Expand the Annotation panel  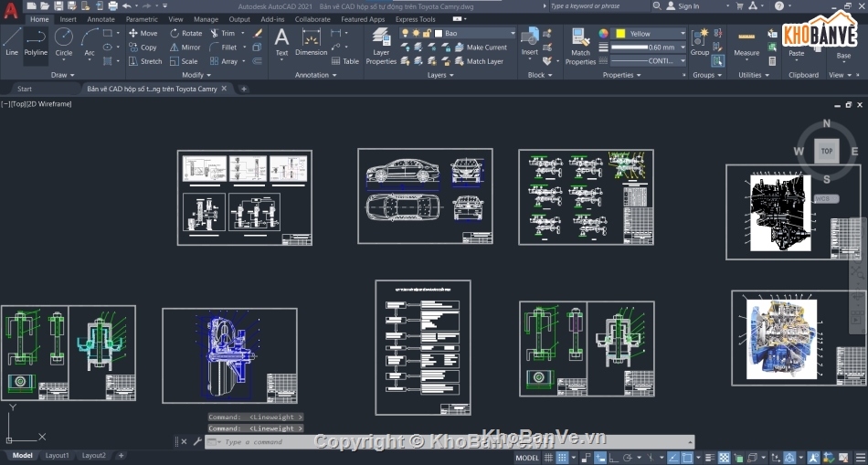tap(315, 75)
